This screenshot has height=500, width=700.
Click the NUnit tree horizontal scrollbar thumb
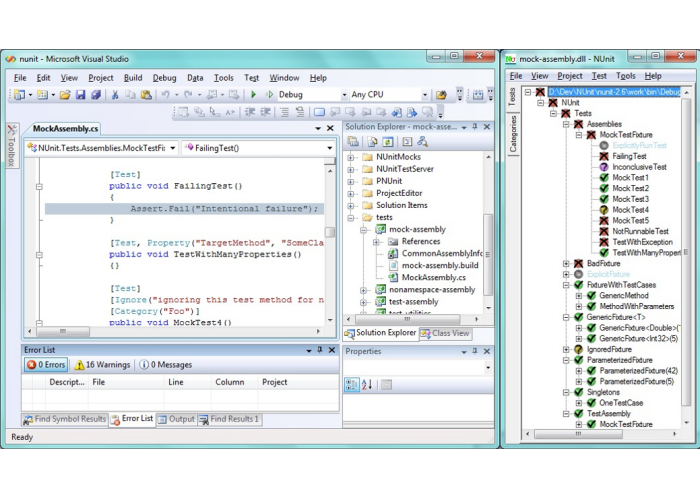[x=578, y=433]
